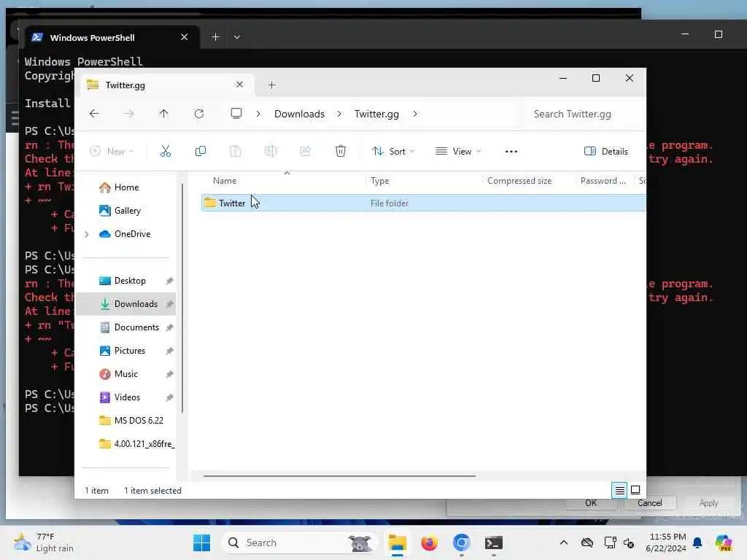
Task: Expand chevron after Downloads breadcrumb
Action: point(339,114)
